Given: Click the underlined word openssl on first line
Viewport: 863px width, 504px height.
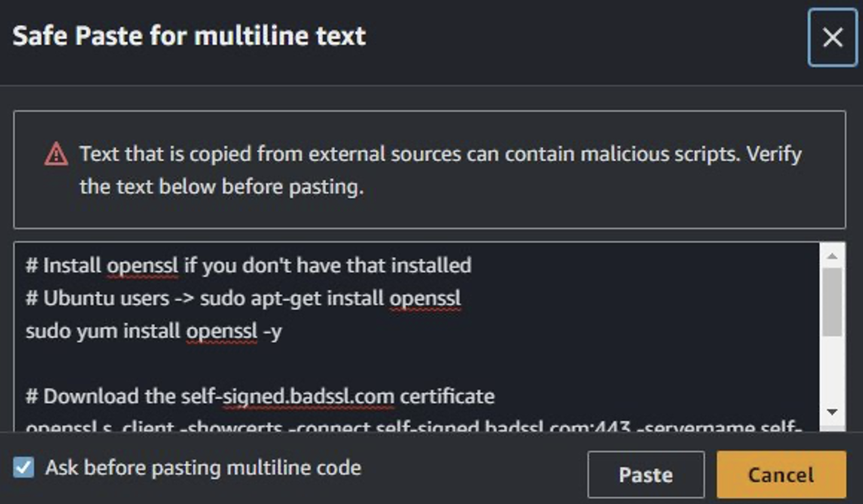Looking at the screenshot, I should click(142, 266).
